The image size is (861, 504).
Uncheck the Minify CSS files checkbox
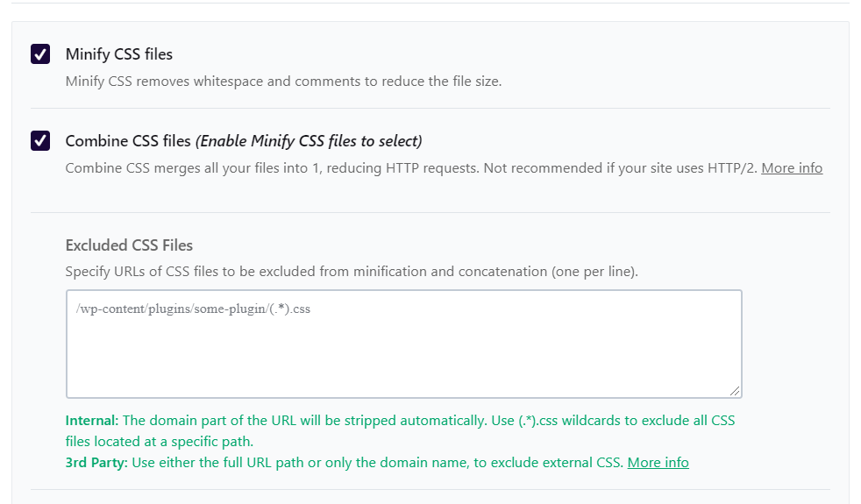click(x=40, y=53)
